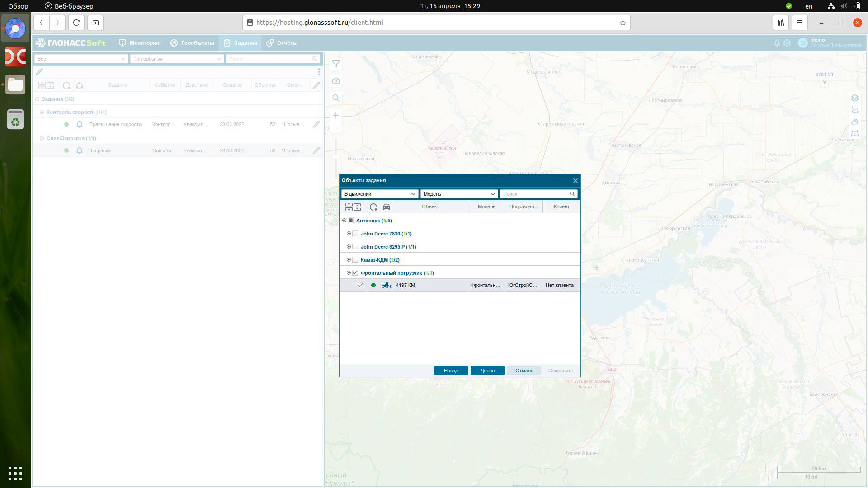
Task: Check the Камаз-КДМ group checkbox
Action: pos(355,260)
